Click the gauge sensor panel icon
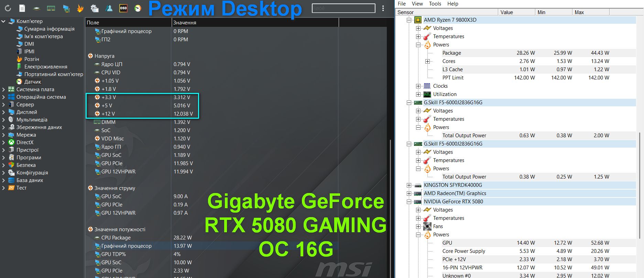Viewport: 644px width, 278px height. point(138,8)
